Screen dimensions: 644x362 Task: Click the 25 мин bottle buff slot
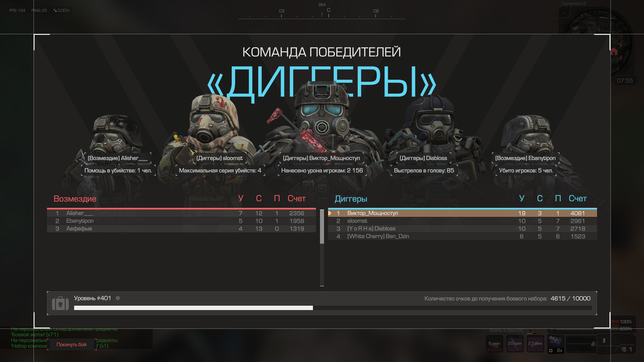point(515,344)
